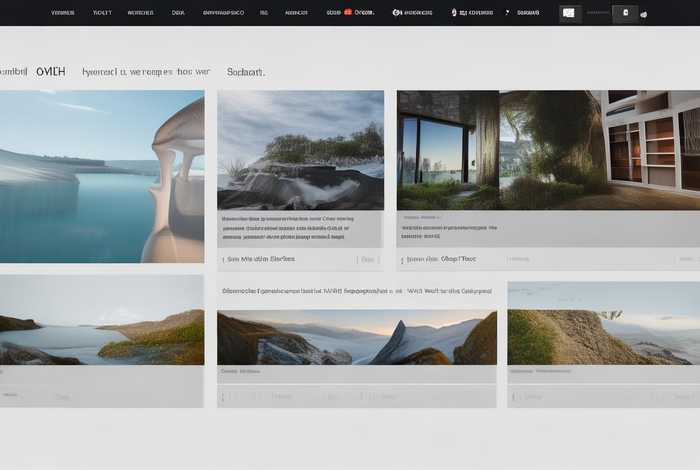Select the third item in top navigation bar
700x470 pixels.
coord(140,13)
